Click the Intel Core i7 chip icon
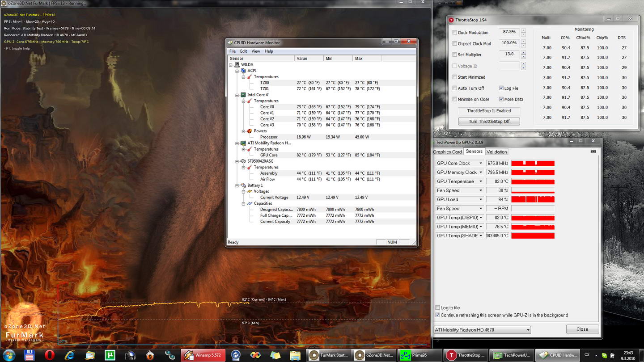Viewport: 644px width, 362px height. pyautogui.click(x=243, y=95)
